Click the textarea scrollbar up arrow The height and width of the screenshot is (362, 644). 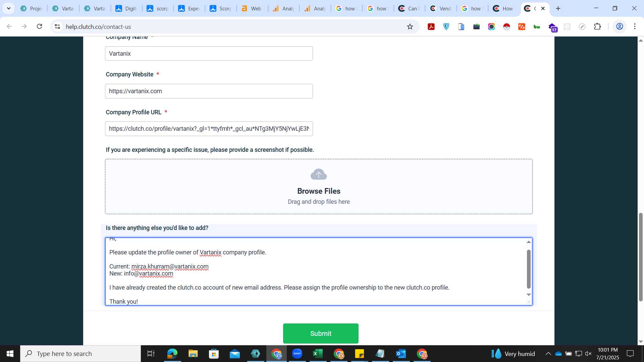coord(529,242)
